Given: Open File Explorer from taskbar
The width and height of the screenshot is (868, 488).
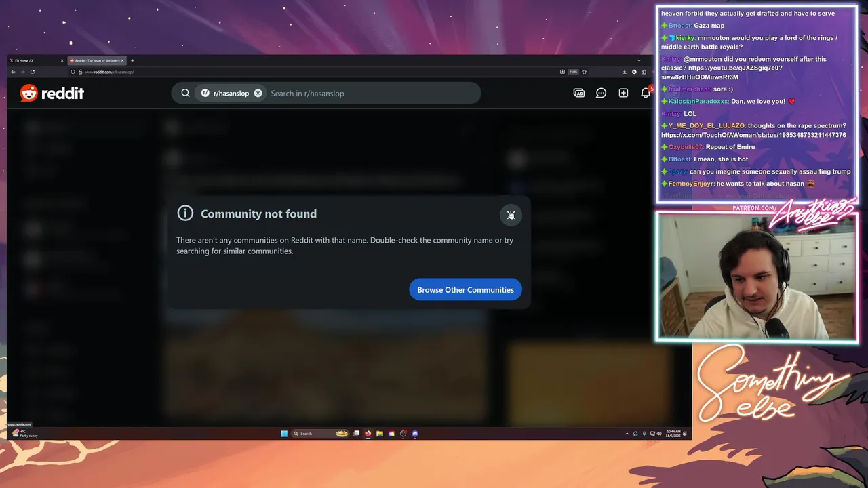Looking at the screenshot, I should (x=379, y=434).
